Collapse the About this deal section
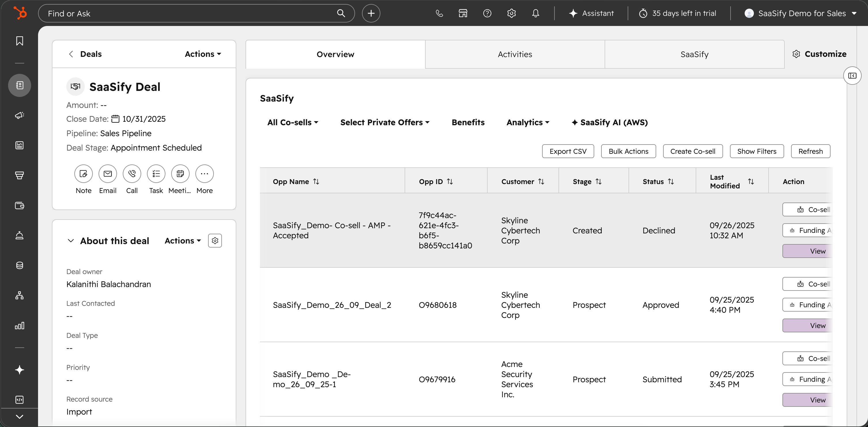This screenshot has height=427, width=868. pyautogui.click(x=71, y=241)
